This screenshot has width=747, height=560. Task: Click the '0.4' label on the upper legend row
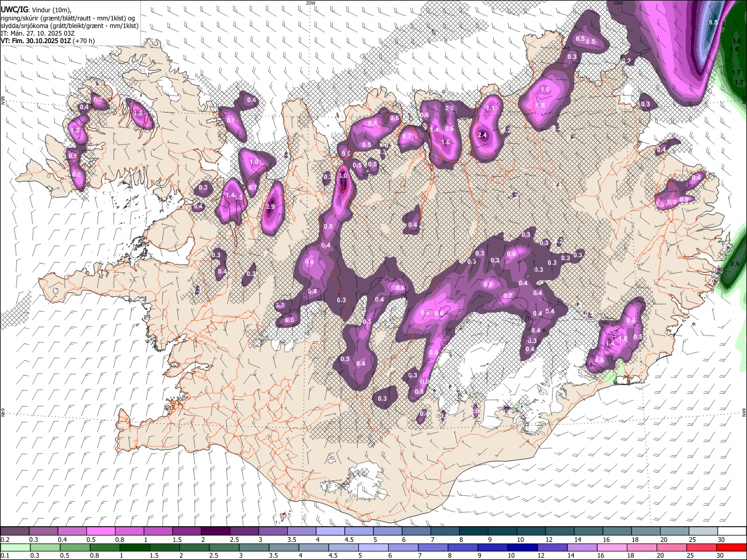click(x=62, y=540)
